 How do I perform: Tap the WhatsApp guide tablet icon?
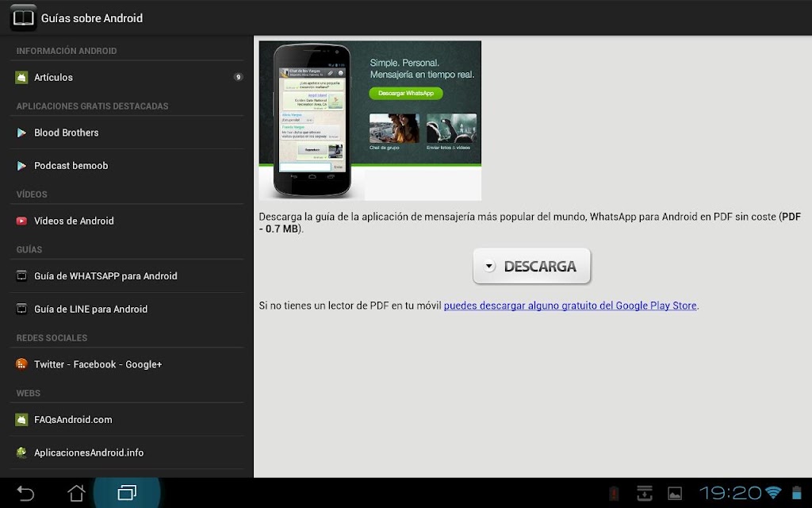tap(21, 275)
